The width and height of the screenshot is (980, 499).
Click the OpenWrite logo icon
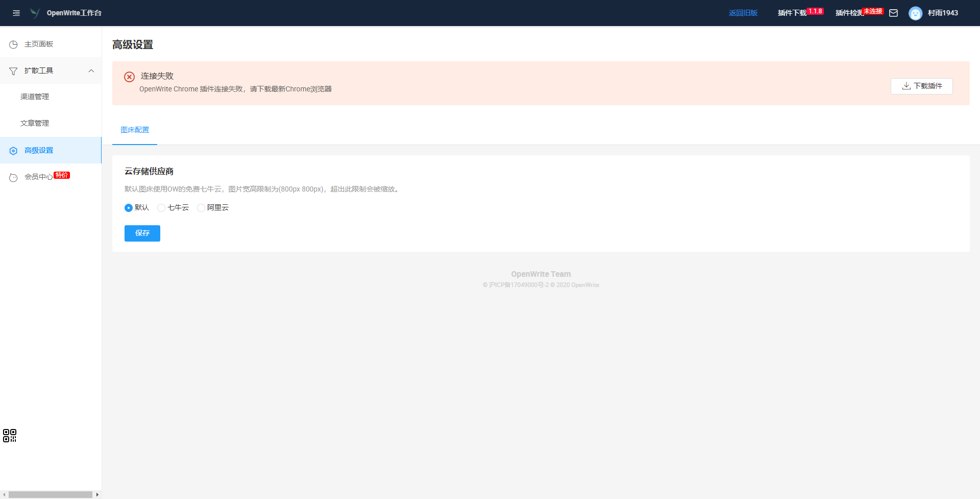[35, 13]
